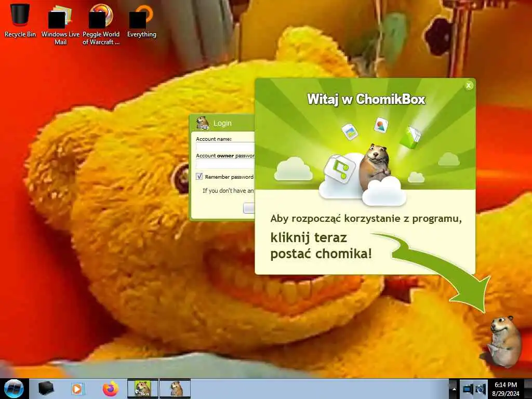Open the network tray icon

click(468, 389)
